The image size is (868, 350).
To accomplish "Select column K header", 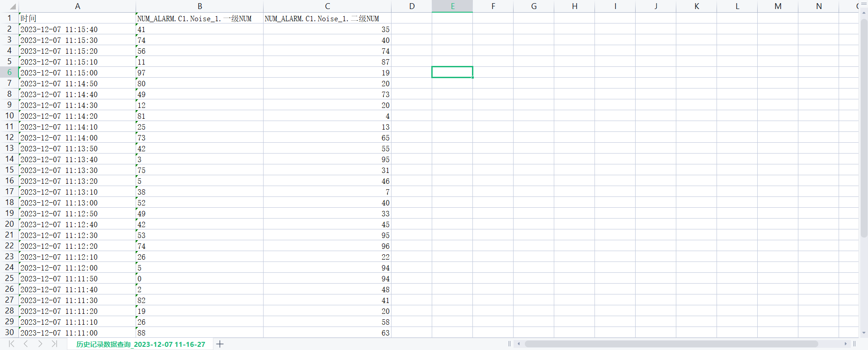I will tap(697, 6).
